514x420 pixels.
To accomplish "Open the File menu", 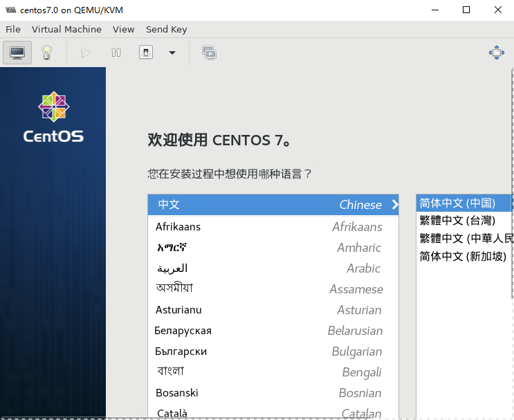I will (13, 30).
